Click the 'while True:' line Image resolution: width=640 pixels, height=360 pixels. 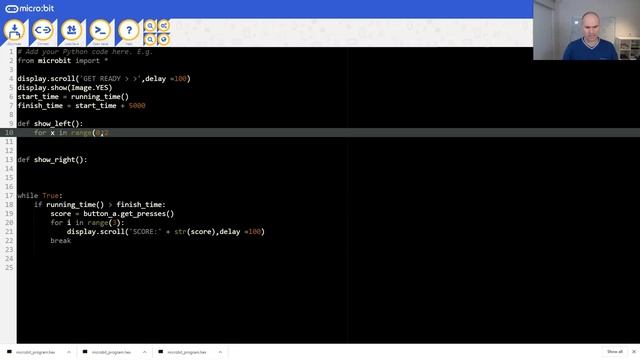(40, 196)
